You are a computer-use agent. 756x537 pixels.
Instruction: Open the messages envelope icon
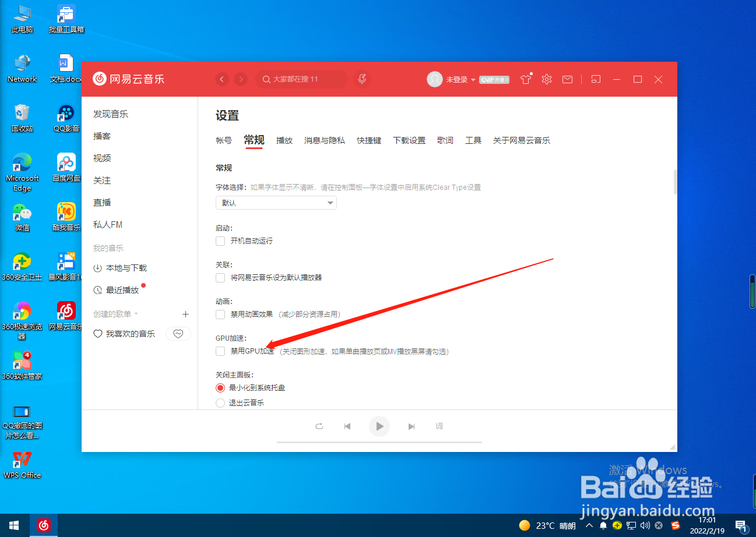(x=567, y=79)
